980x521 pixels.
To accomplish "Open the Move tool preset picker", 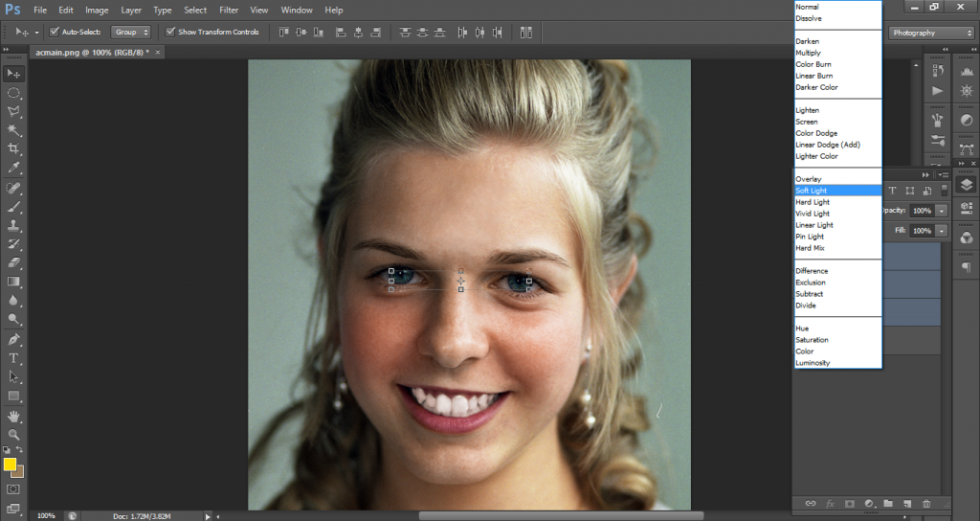I will [x=36, y=32].
